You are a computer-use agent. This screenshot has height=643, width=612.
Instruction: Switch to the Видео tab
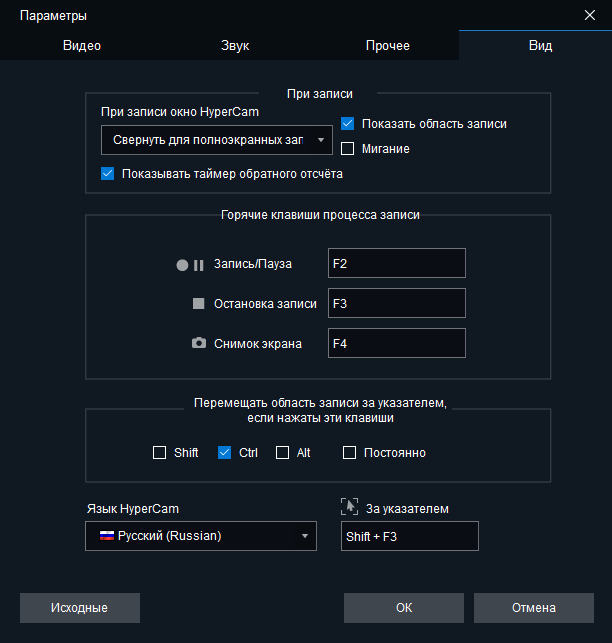pyautogui.click(x=82, y=45)
